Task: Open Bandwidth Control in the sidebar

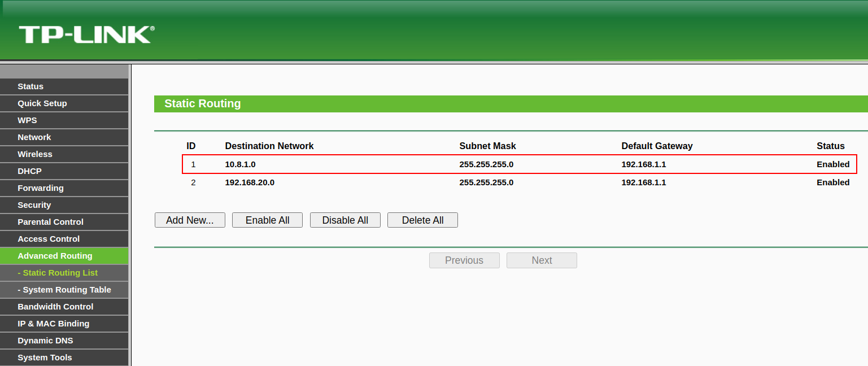Action: (x=64, y=307)
